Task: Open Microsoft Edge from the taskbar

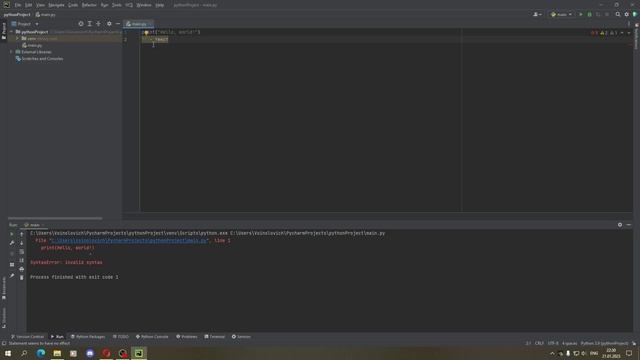Action: (41, 353)
